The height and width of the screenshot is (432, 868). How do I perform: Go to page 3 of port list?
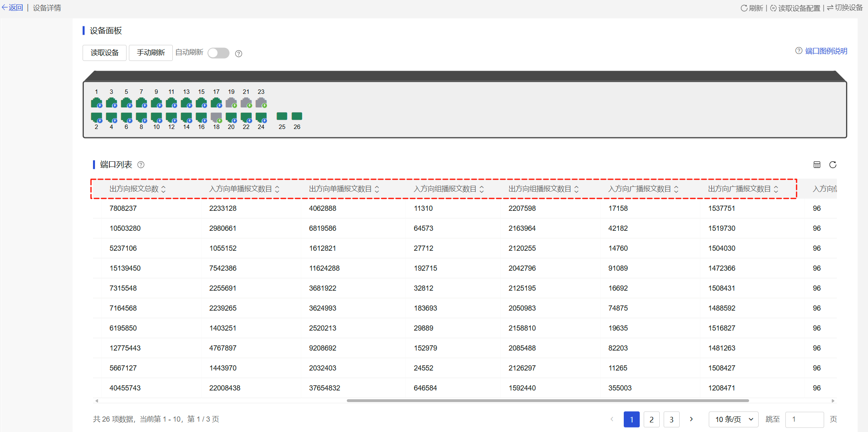[x=671, y=419]
